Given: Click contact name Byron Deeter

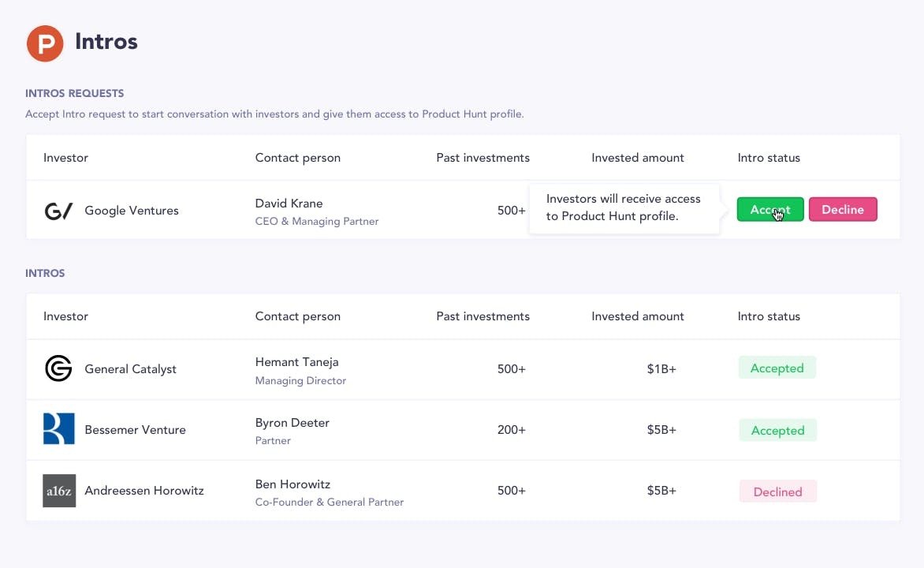Looking at the screenshot, I should pos(292,423).
